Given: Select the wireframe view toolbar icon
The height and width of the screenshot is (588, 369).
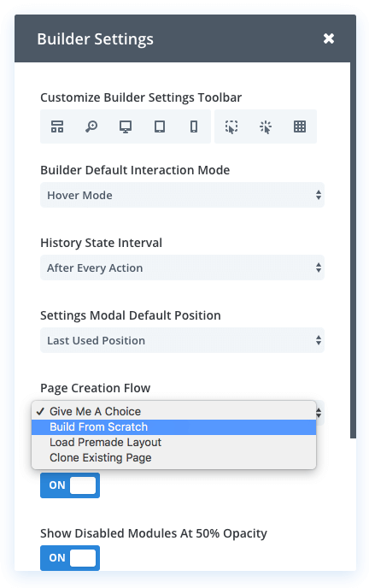Looking at the screenshot, I should click(x=57, y=126).
